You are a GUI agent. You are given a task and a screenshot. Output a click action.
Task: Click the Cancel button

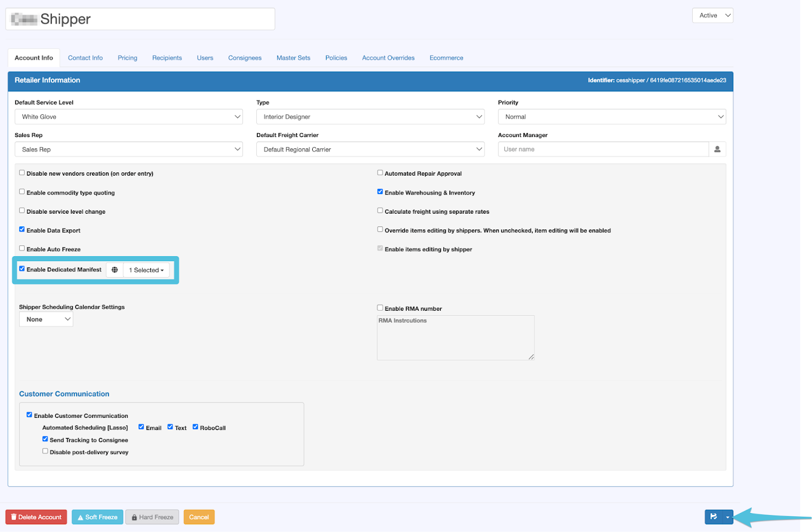(x=199, y=517)
